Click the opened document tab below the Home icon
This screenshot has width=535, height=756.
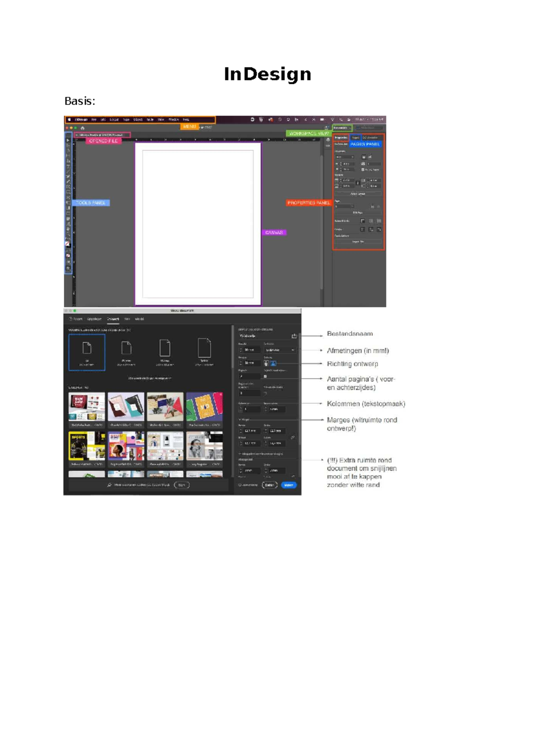click(x=102, y=135)
